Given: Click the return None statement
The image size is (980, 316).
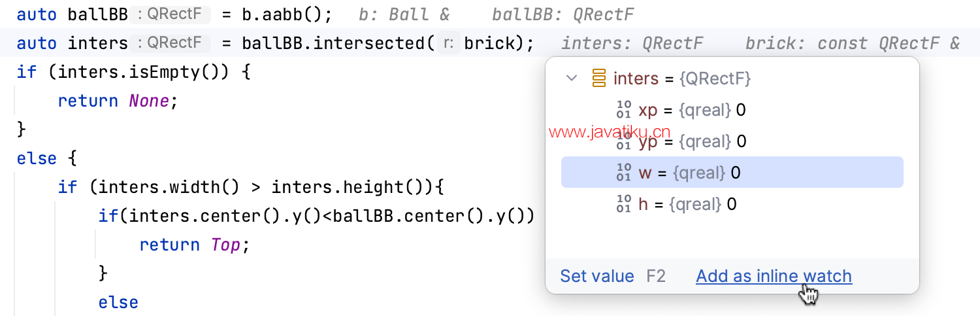Looking at the screenshot, I should click(x=118, y=101).
